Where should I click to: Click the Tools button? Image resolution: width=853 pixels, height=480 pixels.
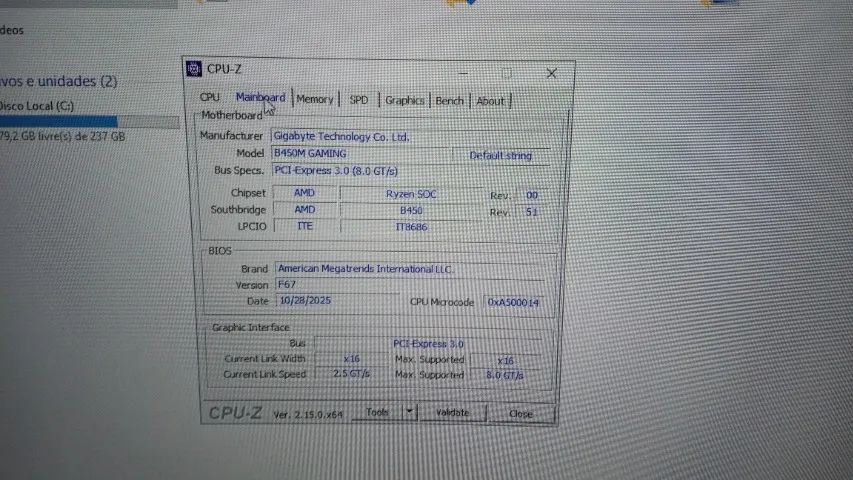(x=377, y=412)
